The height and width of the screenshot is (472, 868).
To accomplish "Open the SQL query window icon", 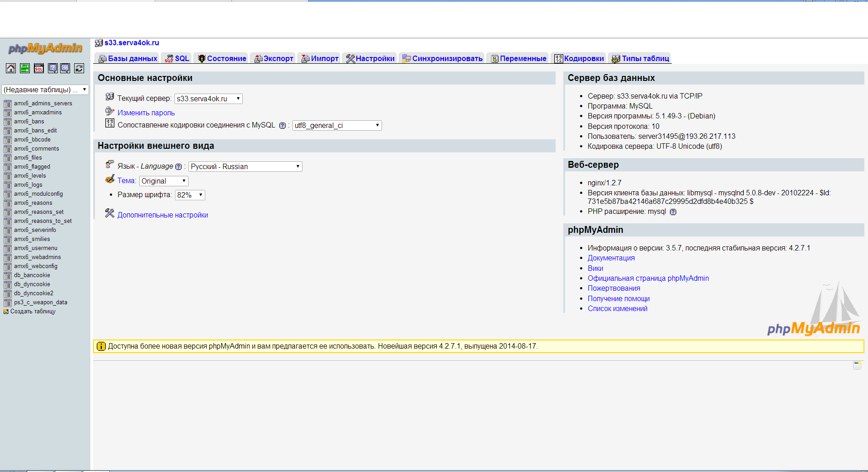I will tap(39, 68).
